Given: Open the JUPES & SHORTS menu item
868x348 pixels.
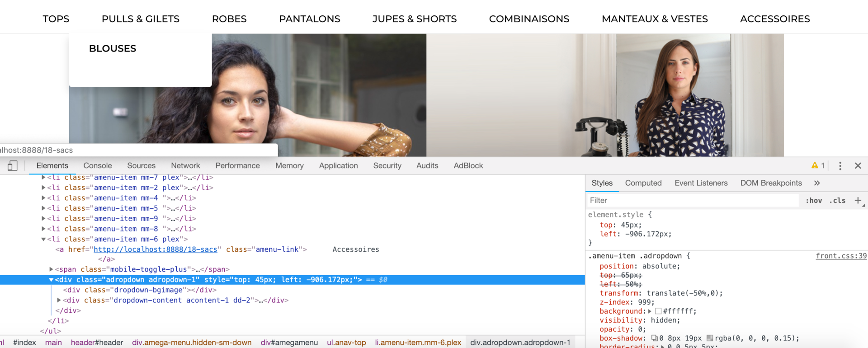Looking at the screenshot, I should 415,19.
